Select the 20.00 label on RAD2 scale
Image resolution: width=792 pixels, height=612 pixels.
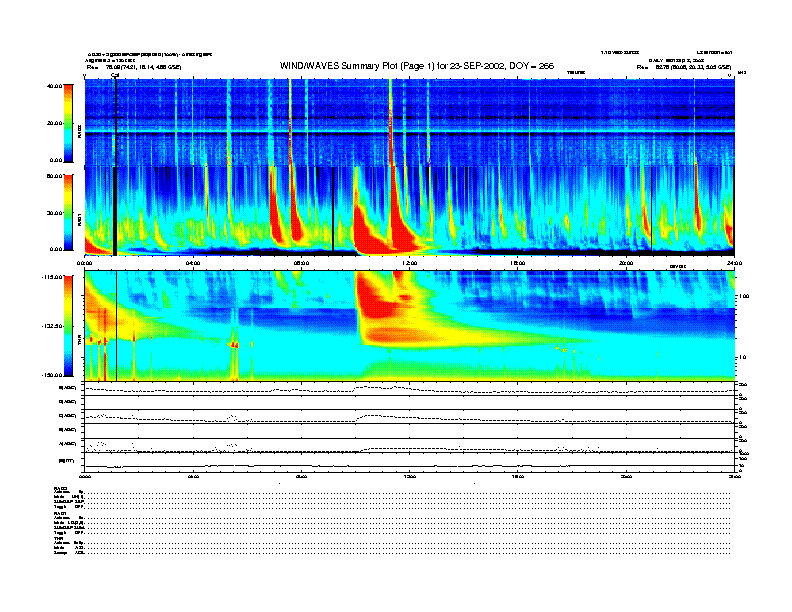tap(55, 123)
